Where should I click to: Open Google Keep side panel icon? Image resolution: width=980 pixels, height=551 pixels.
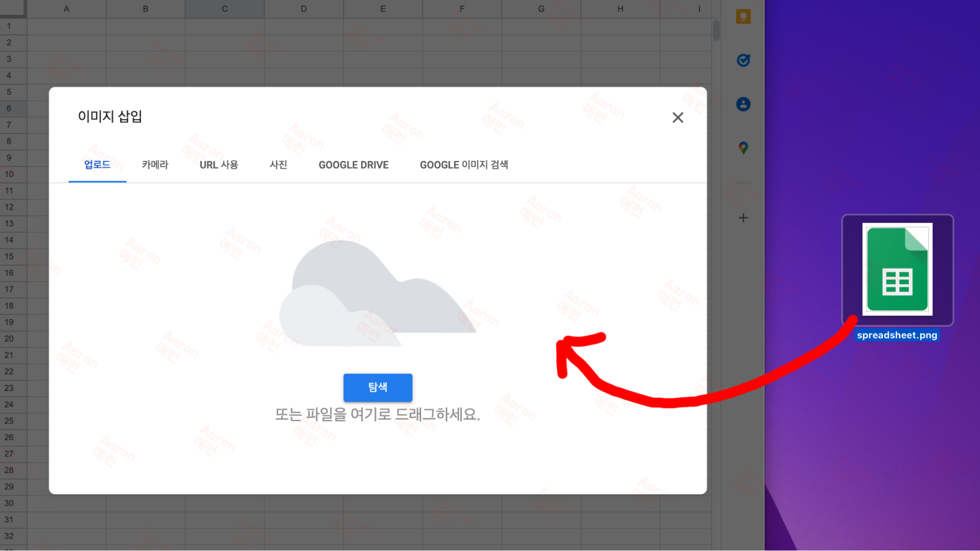[743, 17]
